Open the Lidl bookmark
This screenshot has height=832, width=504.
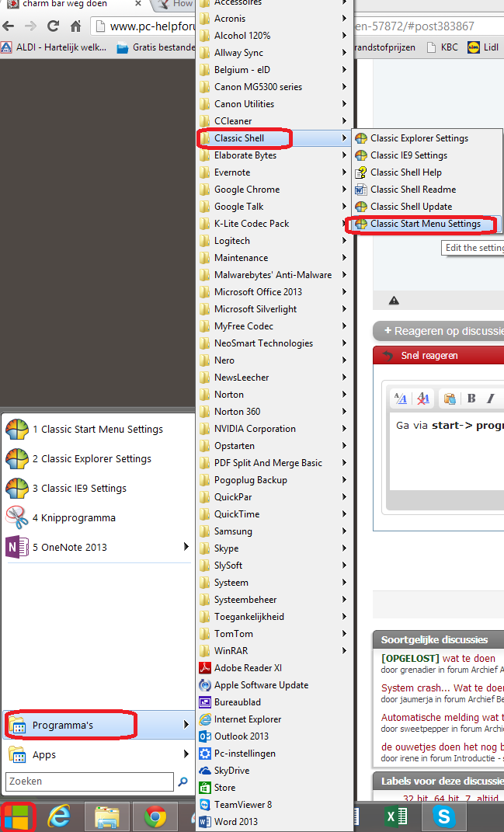(x=483, y=47)
